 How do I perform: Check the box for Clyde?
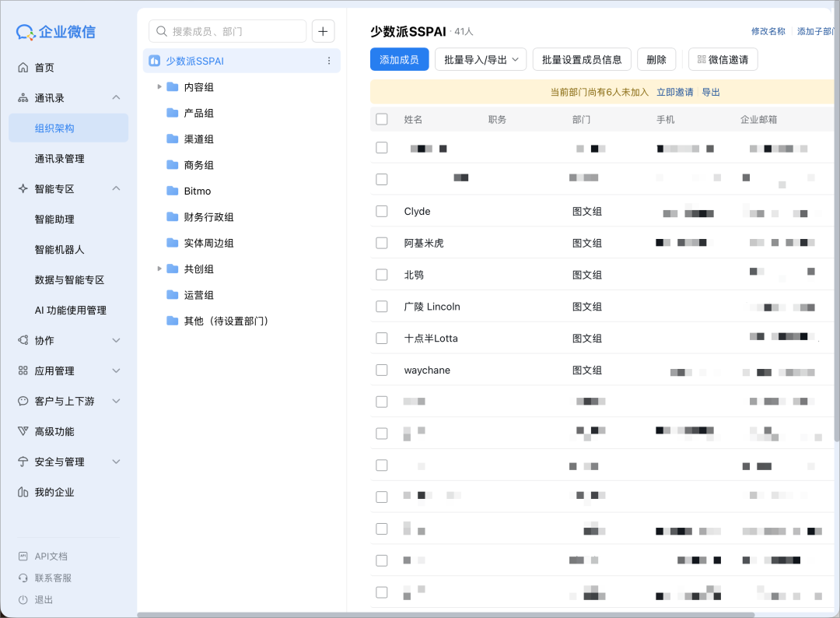click(382, 211)
